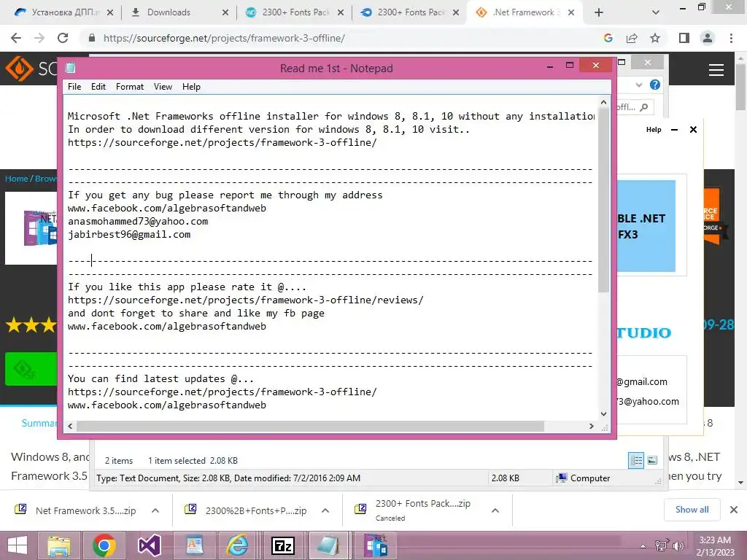Bookmark this page with the star icon
747x560 pixels.
[655, 38]
